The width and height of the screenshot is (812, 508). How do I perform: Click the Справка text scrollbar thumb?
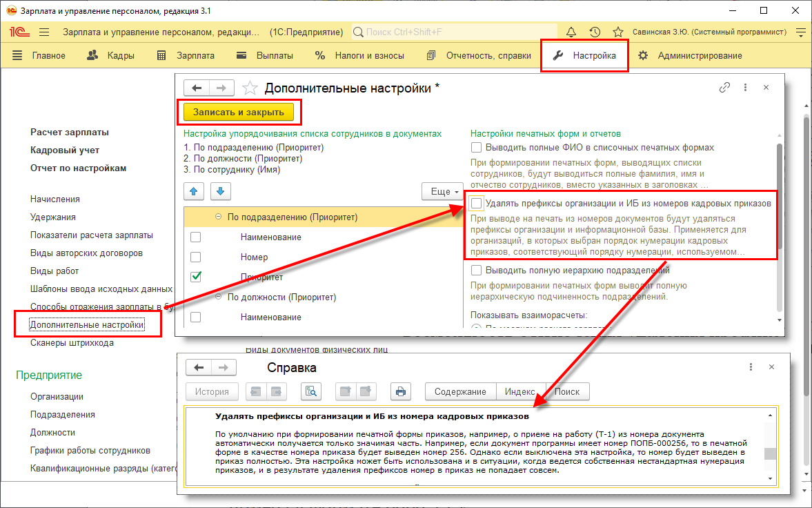pos(770,453)
